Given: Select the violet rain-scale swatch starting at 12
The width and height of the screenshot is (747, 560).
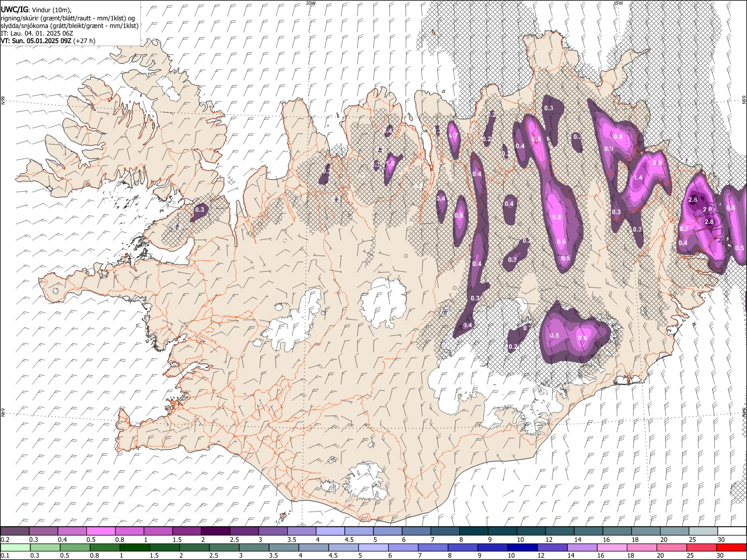Looking at the screenshot, I should 552,548.
